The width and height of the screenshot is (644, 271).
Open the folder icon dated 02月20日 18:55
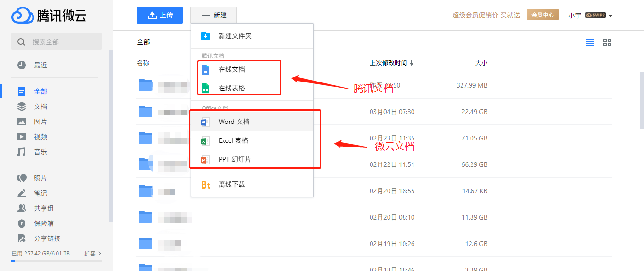tap(145, 190)
